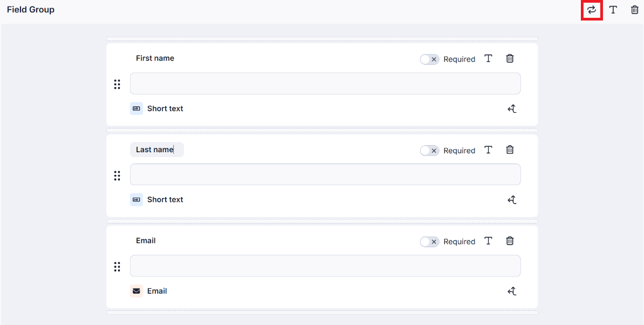Click the T text icon on First name row
Screen dimensions: 644x325
click(x=488, y=58)
